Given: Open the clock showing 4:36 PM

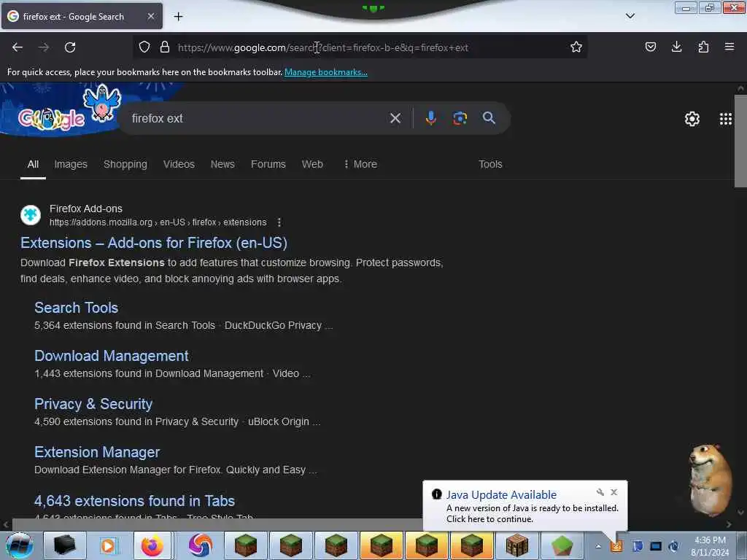Looking at the screenshot, I should (x=710, y=546).
